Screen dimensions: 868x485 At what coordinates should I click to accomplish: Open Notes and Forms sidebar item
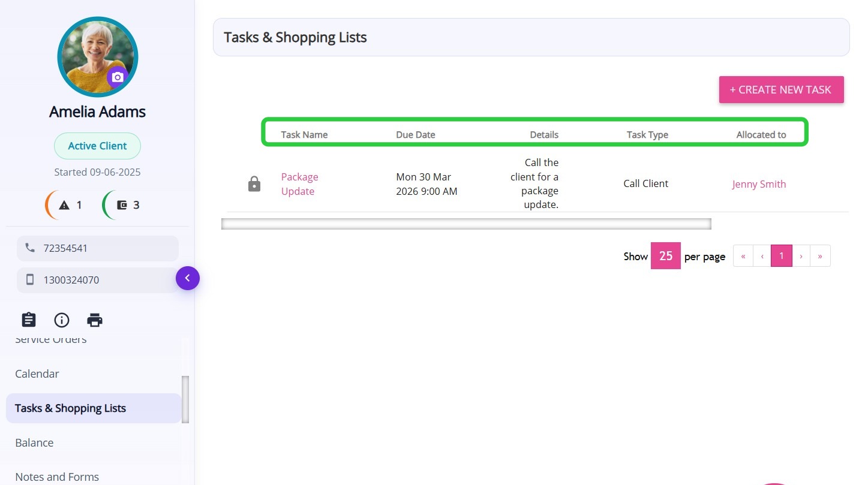coord(57,477)
